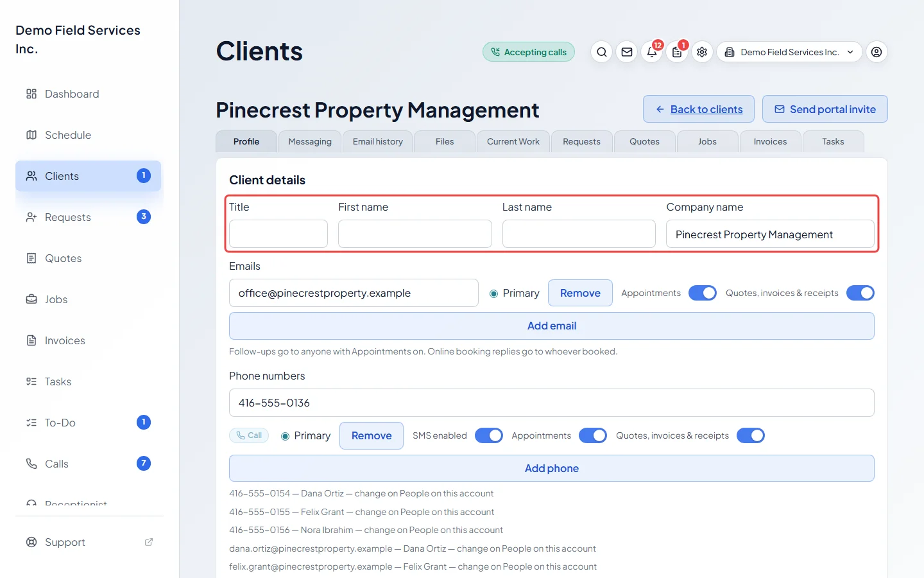The width and height of the screenshot is (924, 578).
Task: Click the Schedule sidebar icon
Action: pos(31,135)
